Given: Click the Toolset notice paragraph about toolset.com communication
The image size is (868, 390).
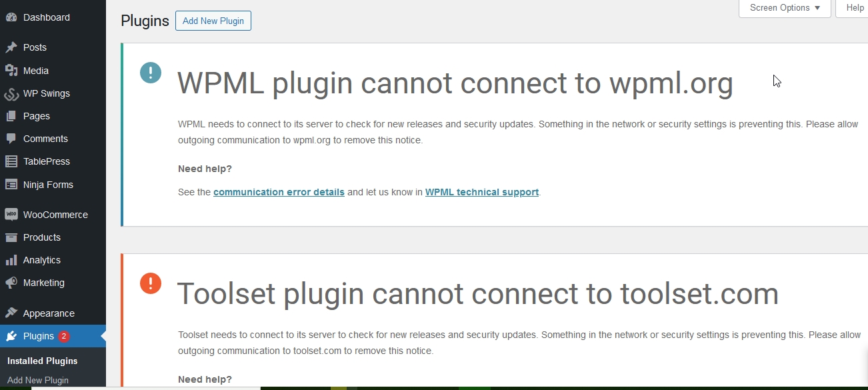Looking at the screenshot, I should (x=519, y=343).
